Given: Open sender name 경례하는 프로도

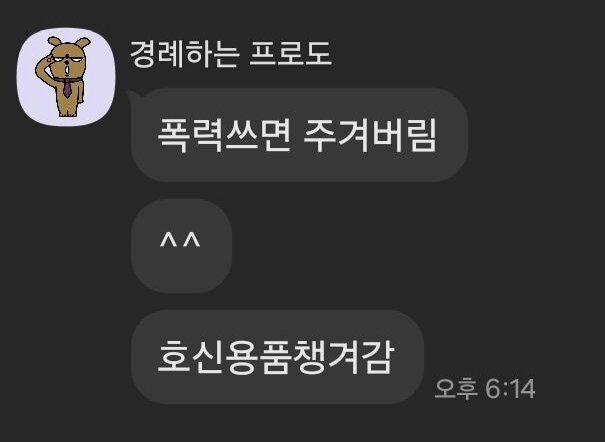Looking at the screenshot, I should pyautogui.click(x=230, y=54).
